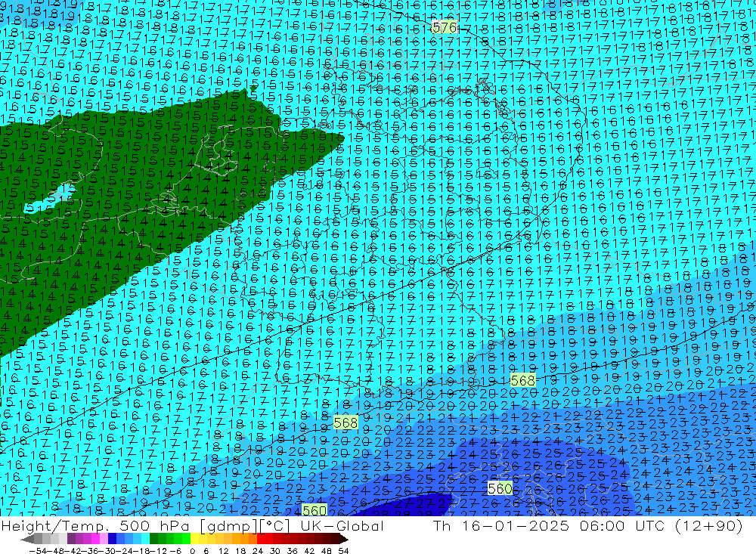Click the 'Th 16-01-2025' date text
This screenshot has width=756, height=554.
(x=501, y=525)
